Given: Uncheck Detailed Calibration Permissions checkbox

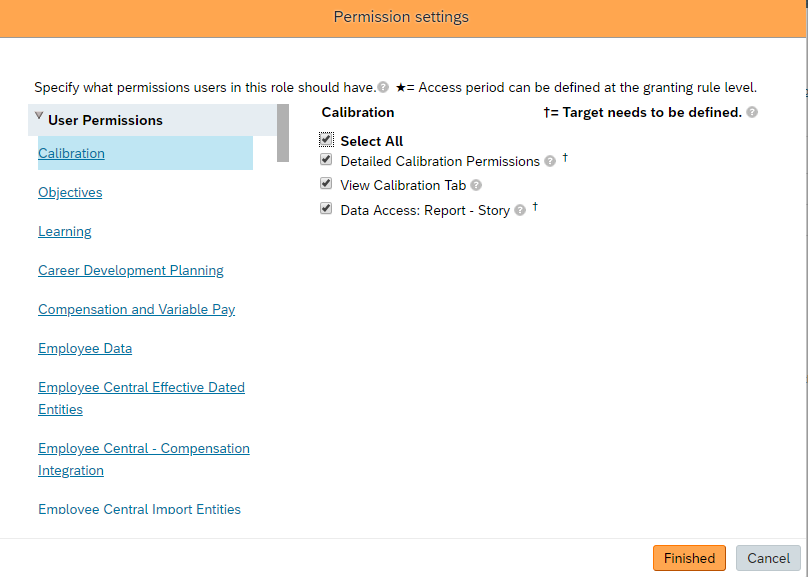Looking at the screenshot, I should pos(326,160).
